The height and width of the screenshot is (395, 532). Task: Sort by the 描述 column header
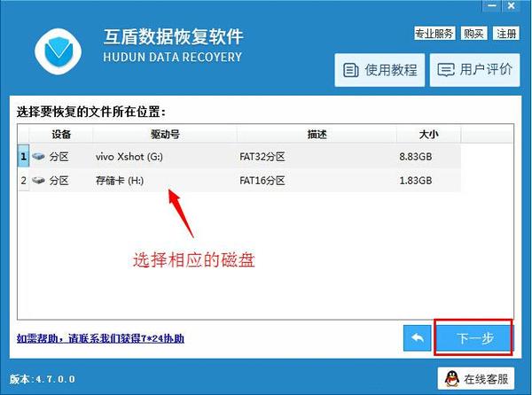[x=317, y=134]
